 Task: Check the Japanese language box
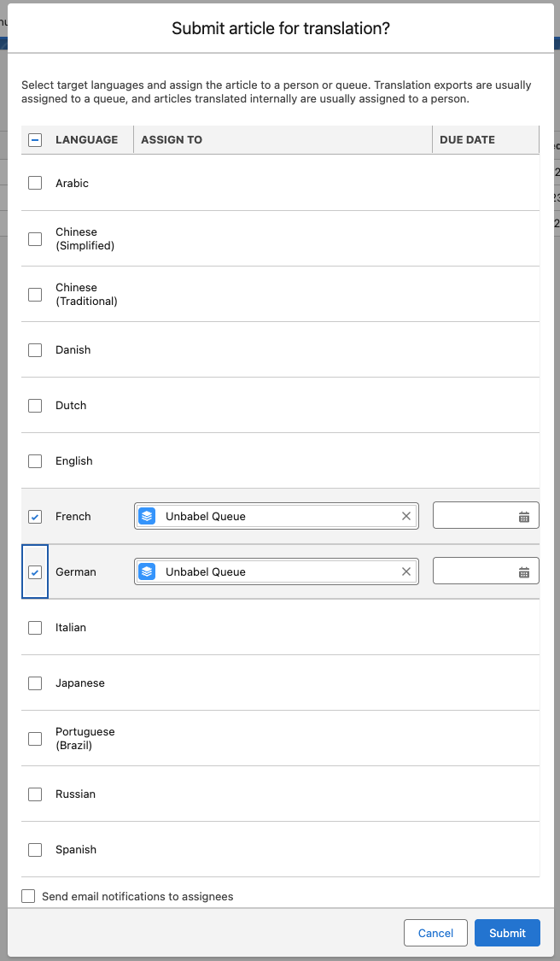pyautogui.click(x=35, y=683)
